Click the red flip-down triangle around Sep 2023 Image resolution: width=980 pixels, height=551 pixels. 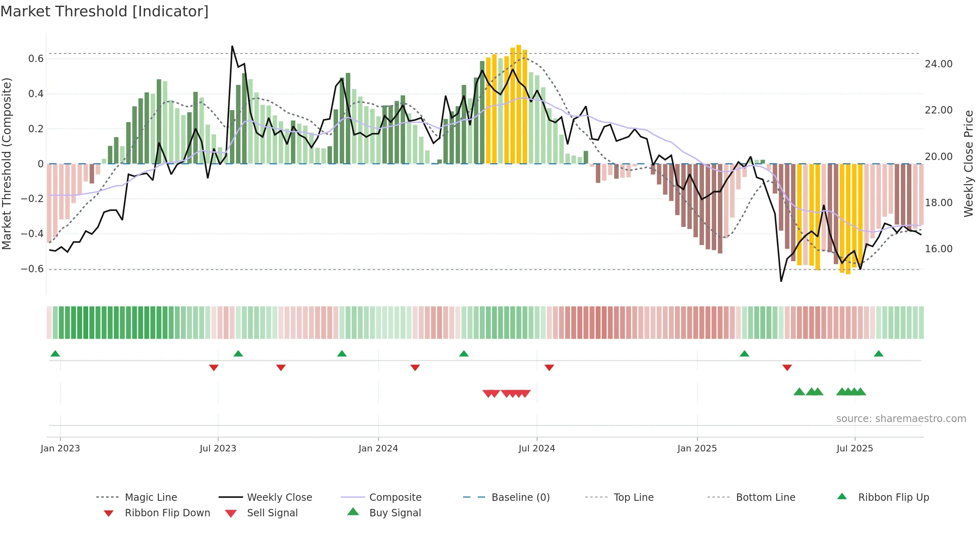281,368
